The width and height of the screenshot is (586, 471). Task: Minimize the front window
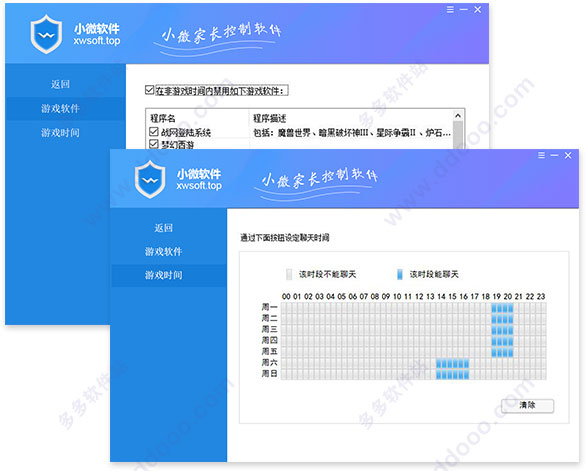click(555, 155)
